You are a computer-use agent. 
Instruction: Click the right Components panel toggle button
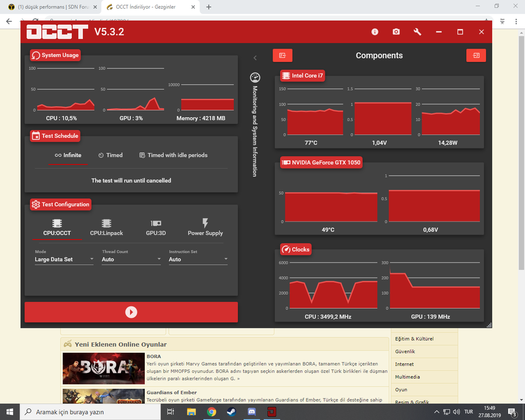tap(476, 55)
